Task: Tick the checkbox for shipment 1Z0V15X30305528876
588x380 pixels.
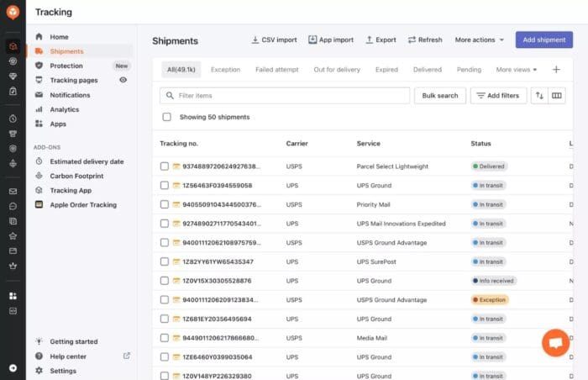Action: point(165,281)
